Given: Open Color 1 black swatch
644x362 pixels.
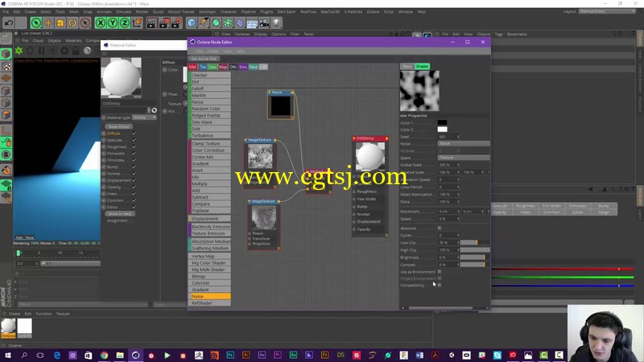Looking at the screenshot, I should click(x=442, y=123).
